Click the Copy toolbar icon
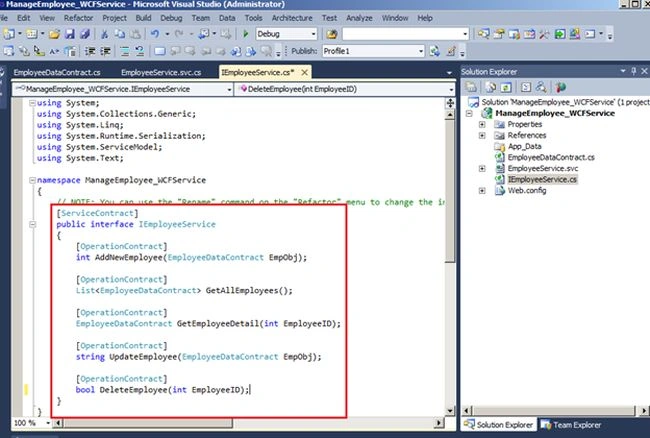650x438 pixels. (119, 34)
